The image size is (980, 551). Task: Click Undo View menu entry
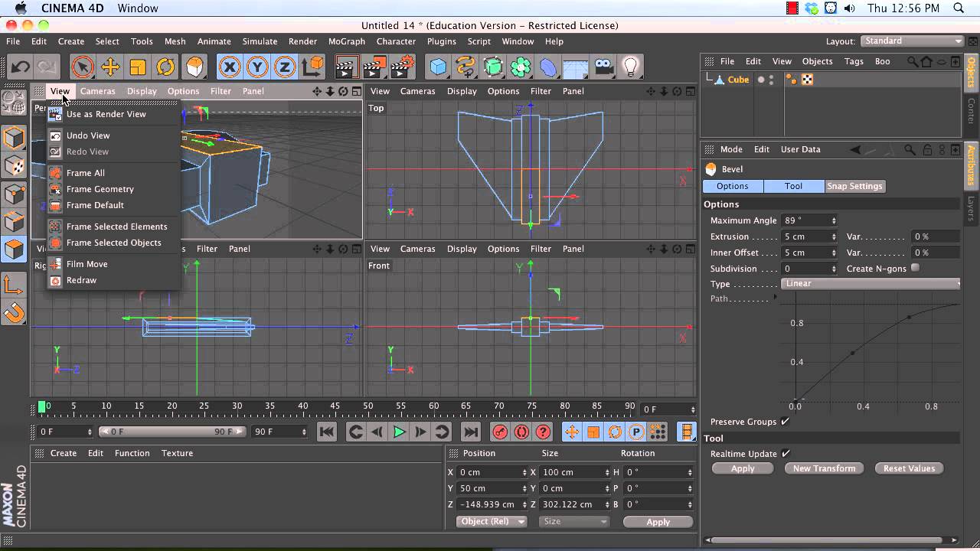coord(88,135)
